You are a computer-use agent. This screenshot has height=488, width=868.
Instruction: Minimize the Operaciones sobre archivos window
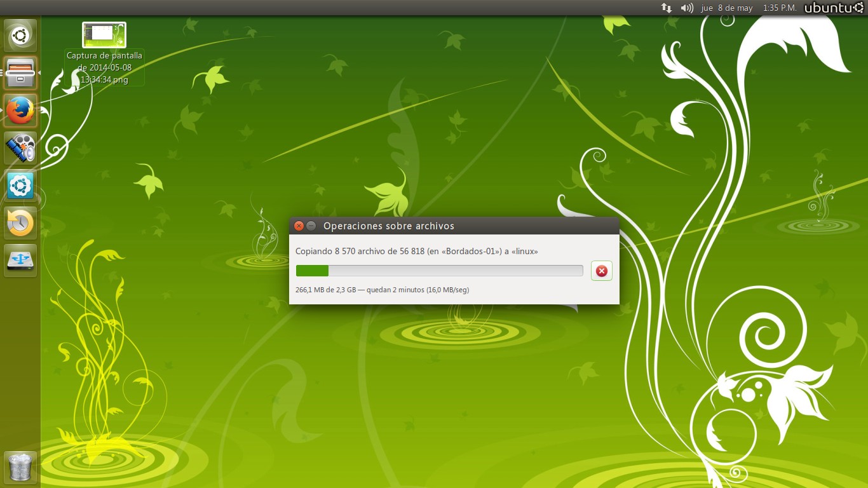(311, 226)
